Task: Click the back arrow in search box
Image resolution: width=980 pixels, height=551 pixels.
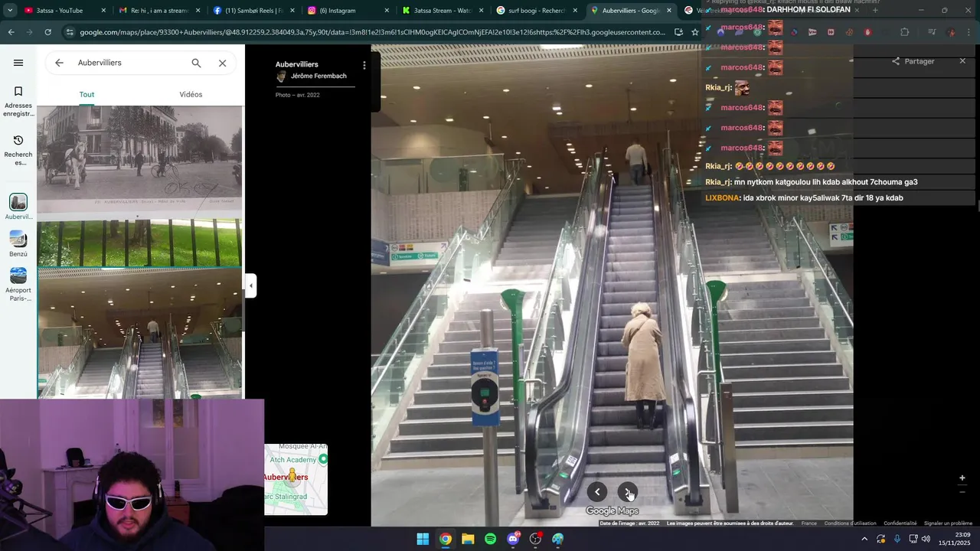Action: pyautogui.click(x=59, y=63)
